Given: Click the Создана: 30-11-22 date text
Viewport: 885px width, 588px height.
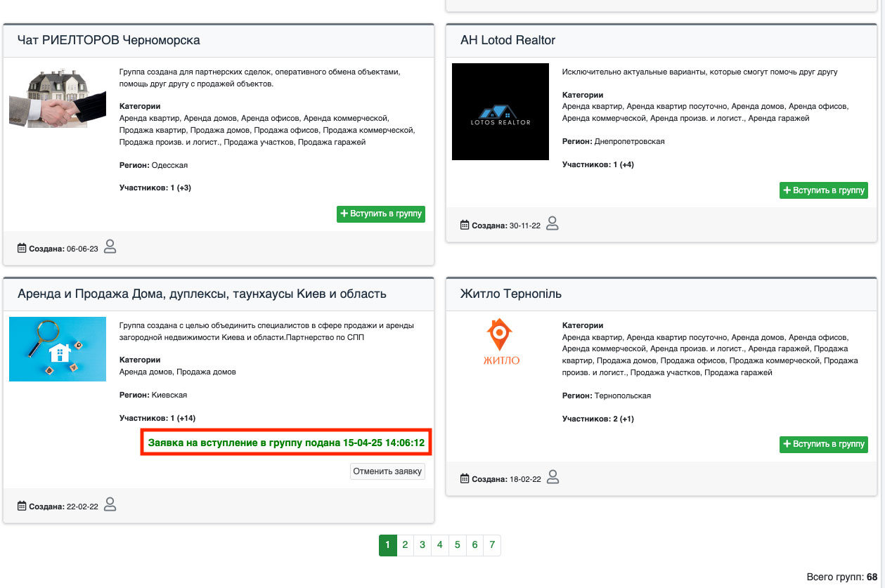Looking at the screenshot, I should pos(506,226).
